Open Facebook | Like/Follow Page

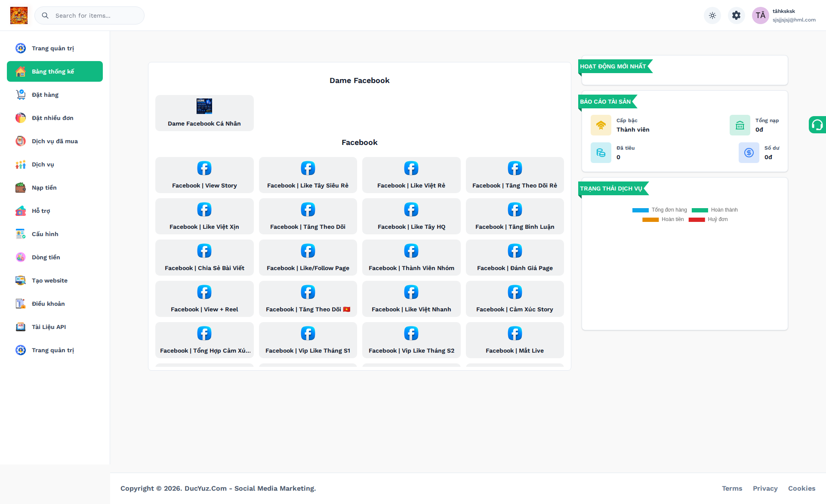point(308,258)
